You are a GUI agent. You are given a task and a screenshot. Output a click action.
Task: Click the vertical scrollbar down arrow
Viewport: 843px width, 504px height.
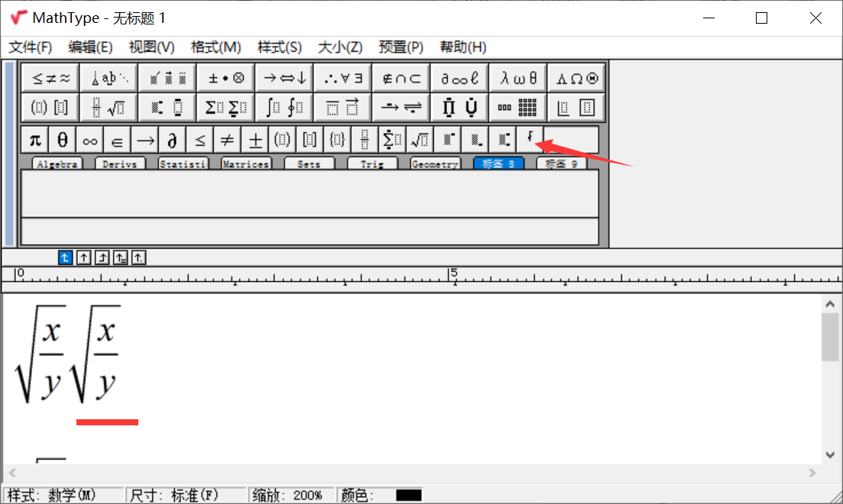(x=830, y=455)
